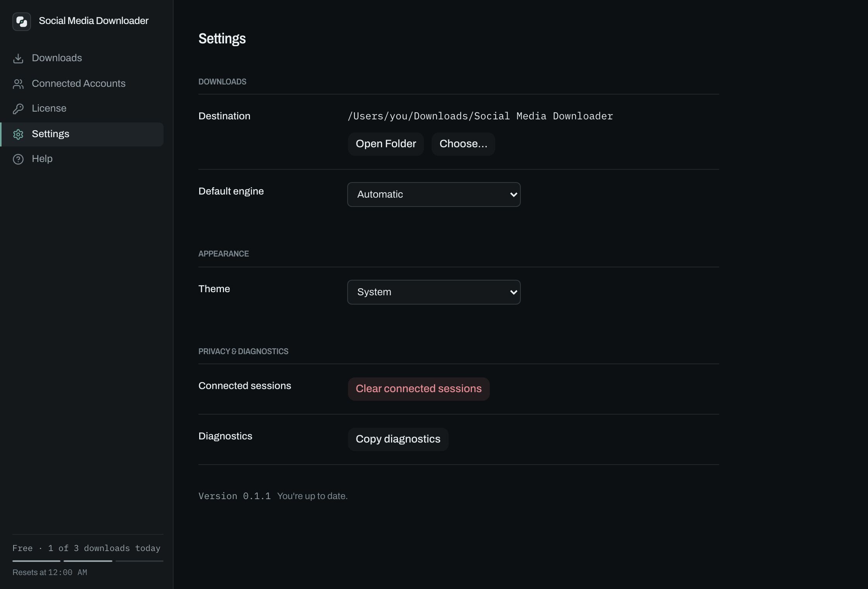Click the Default engine label
The image size is (868, 589).
click(x=231, y=191)
